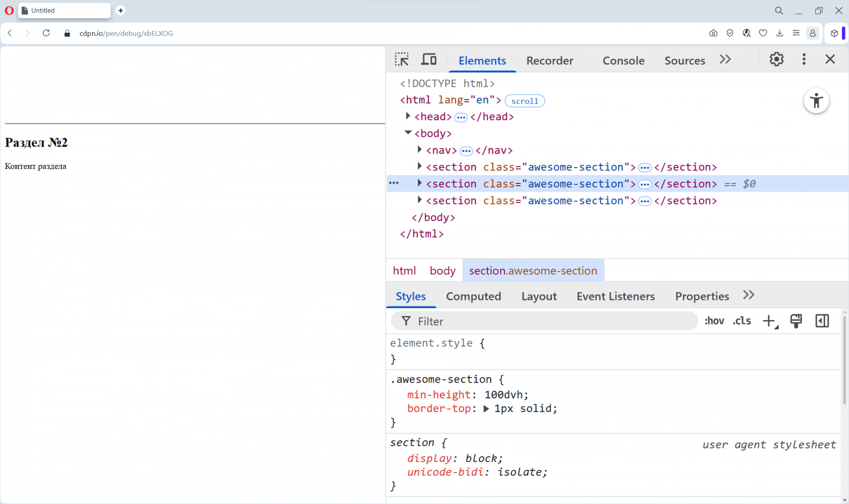Open the Console panel
The height and width of the screenshot is (504, 849).
(623, 60)
